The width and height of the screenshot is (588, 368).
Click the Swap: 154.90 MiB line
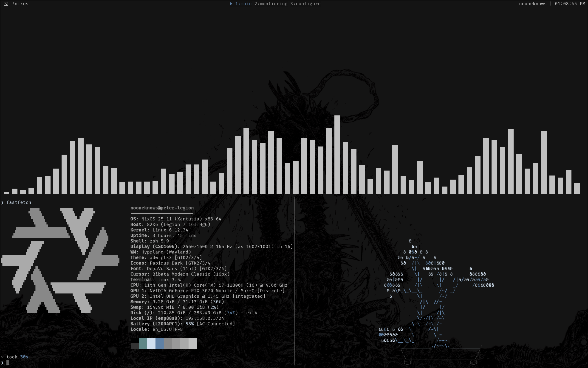click(175, 307)
